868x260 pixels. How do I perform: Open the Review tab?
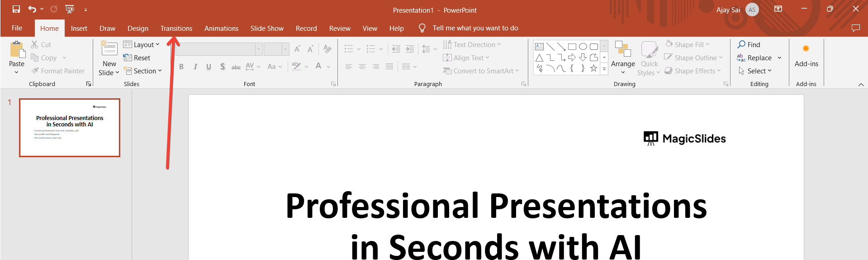pos(340,28)
